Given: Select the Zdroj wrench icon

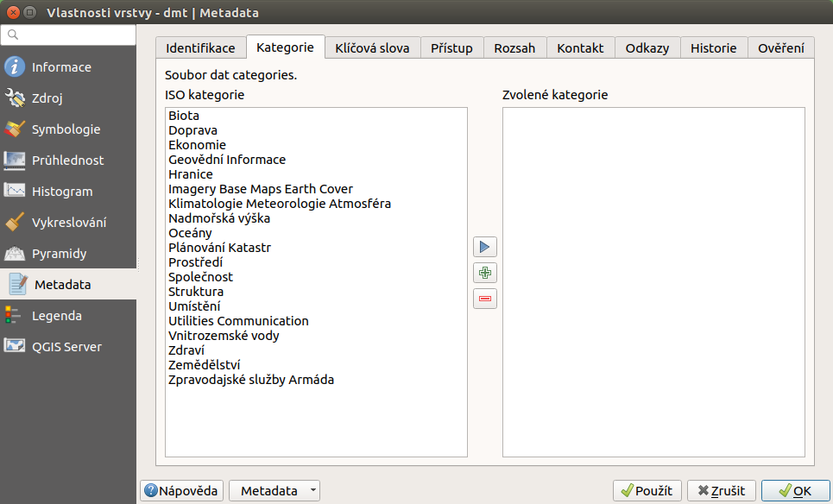Looking at the screenshot, I should coord(15,98).
